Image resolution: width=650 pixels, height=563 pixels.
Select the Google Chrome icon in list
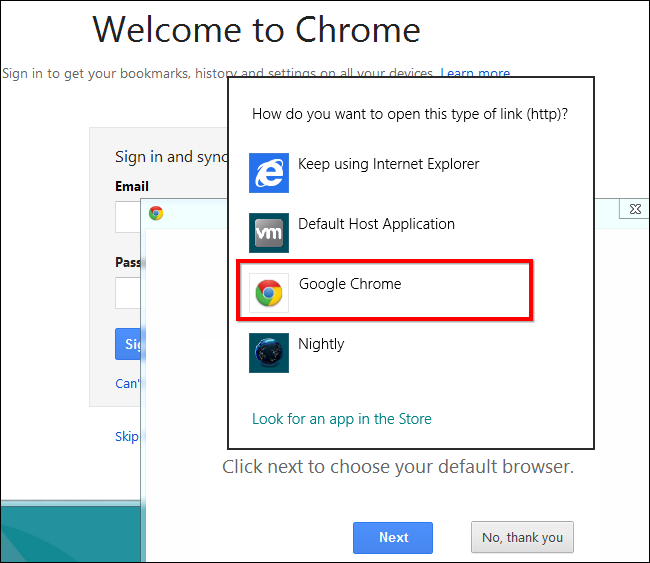point(269,293)
